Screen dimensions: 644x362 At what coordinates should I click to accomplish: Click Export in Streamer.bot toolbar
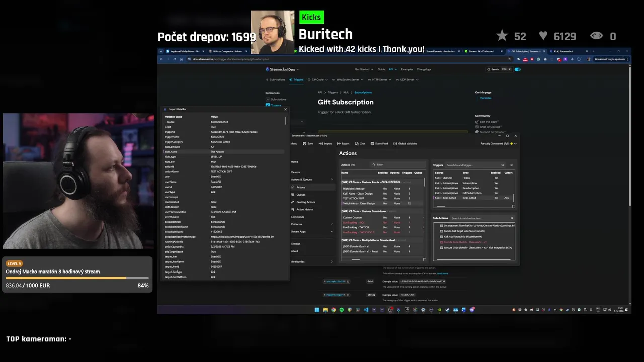pyautogui.click(x=343, y=144)
